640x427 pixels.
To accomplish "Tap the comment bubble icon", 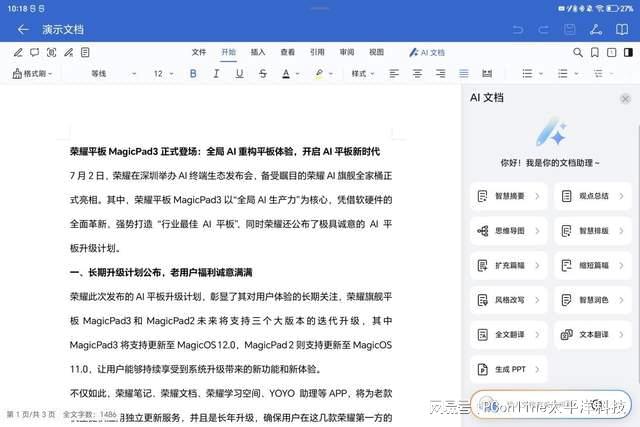I will click(x=35, y=52).
